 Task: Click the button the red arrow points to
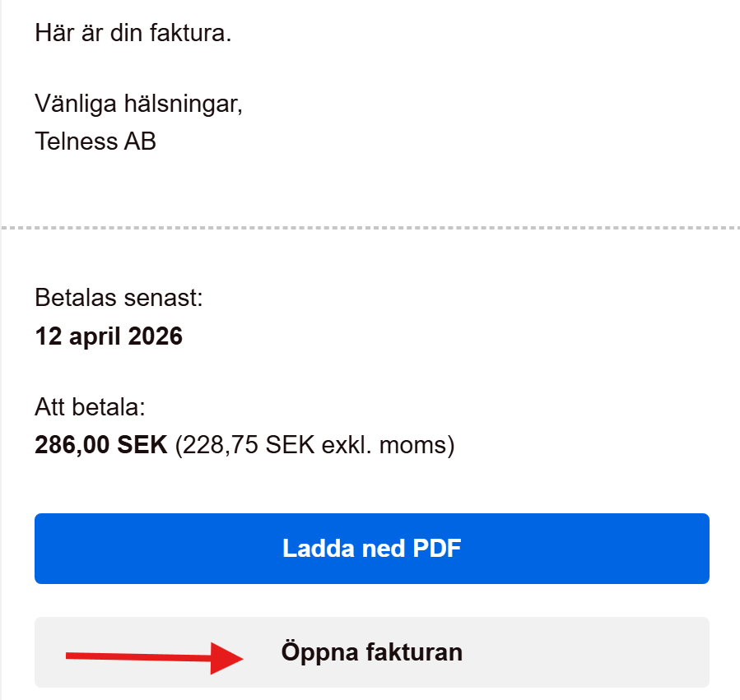[370, 651]
